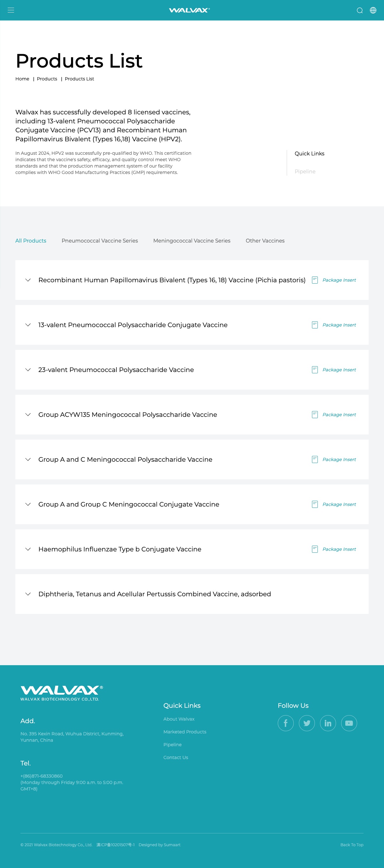Expand Recombinant Human Papillomavirus Bivalent Vaccine entry
Screen dimensions: 384x868
pos(192,280)
